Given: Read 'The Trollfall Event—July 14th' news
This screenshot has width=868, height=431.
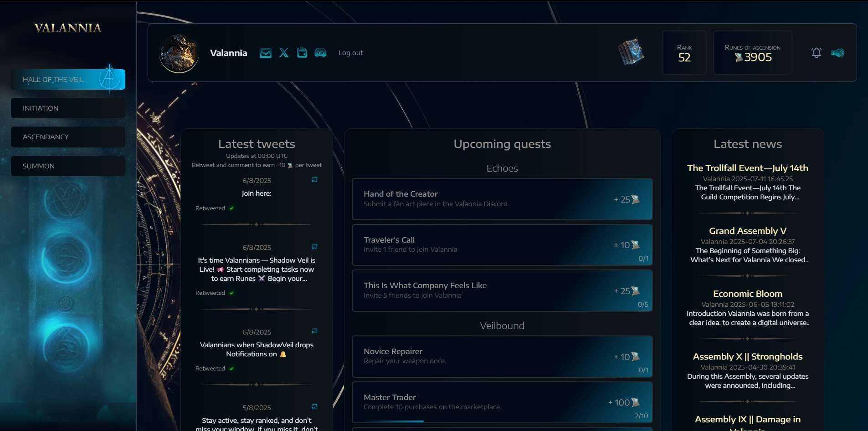Looking at the screenshot, I should click(748, 168).
